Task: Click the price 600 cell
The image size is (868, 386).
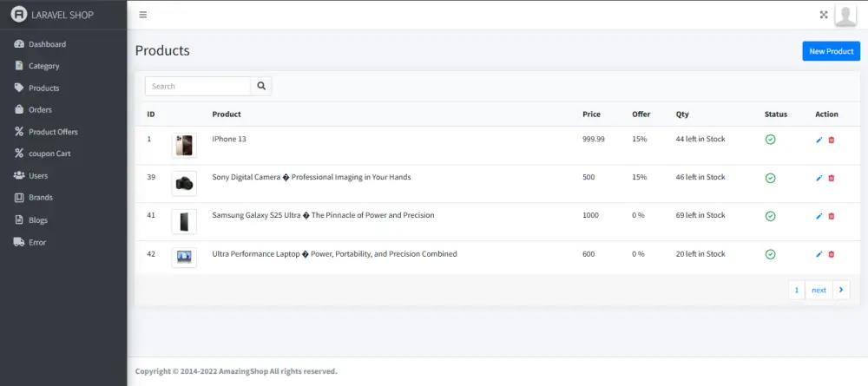Action: click(x=589, y=254)
